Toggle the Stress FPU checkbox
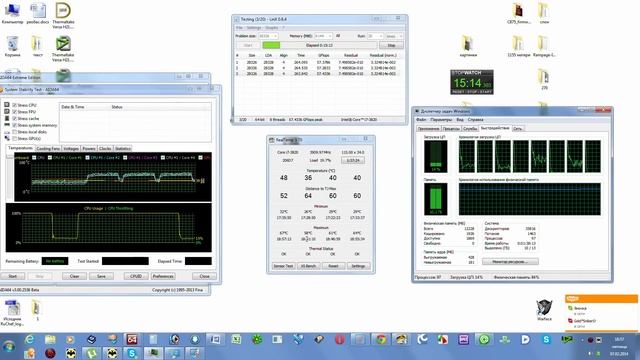The height and width of the screenshot is (360, 640). click(x=14, y=112)
